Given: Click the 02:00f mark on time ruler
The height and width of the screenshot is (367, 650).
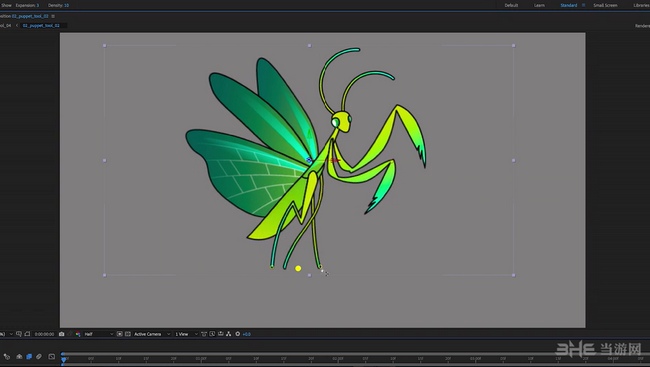Looking at the screenshot, I should (x=337, y=358).
